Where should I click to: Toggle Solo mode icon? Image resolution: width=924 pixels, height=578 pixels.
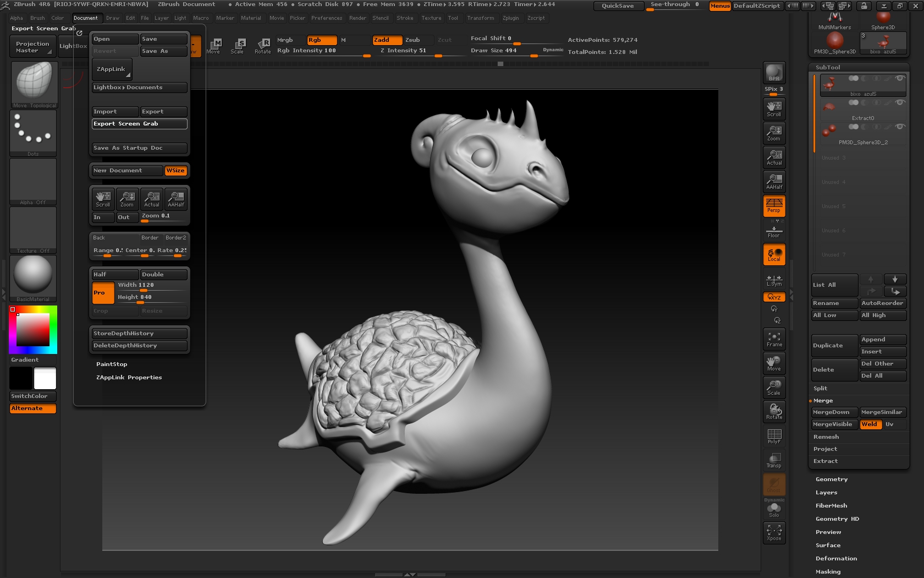click(774, 510)
